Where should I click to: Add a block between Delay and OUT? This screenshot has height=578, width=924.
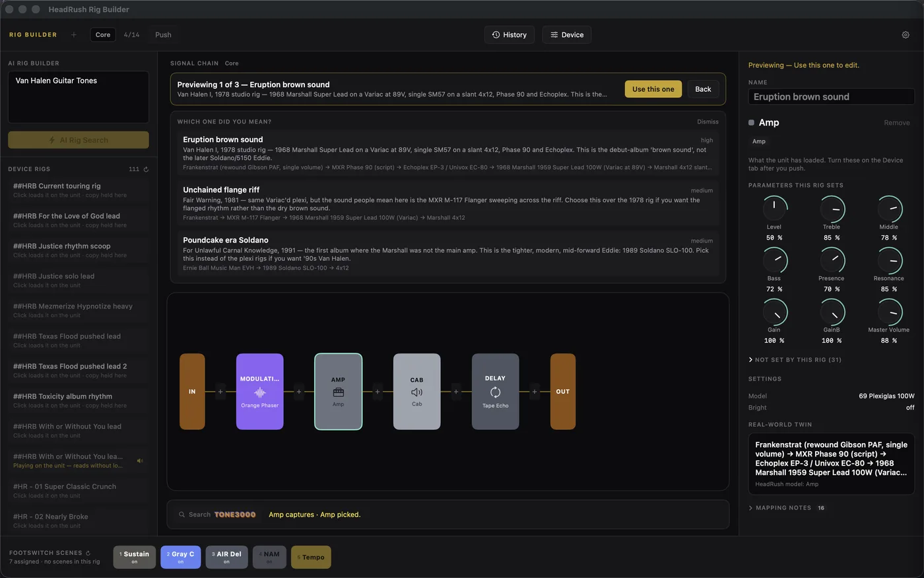click(535, 392)
